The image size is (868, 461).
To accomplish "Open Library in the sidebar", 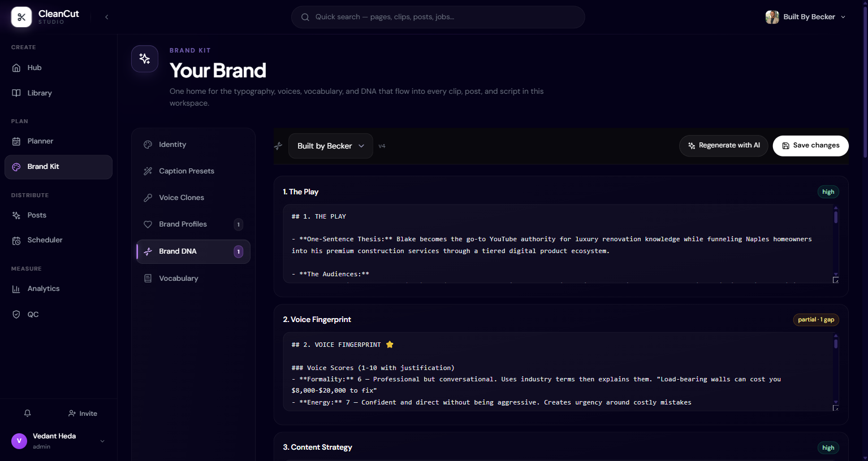I will tap(58, 93).
